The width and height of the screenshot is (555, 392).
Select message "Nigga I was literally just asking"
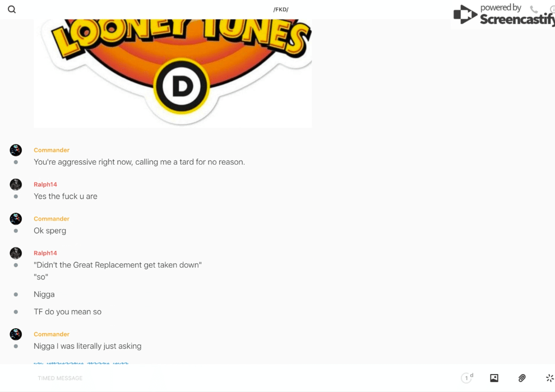click(x=87, y=346)
